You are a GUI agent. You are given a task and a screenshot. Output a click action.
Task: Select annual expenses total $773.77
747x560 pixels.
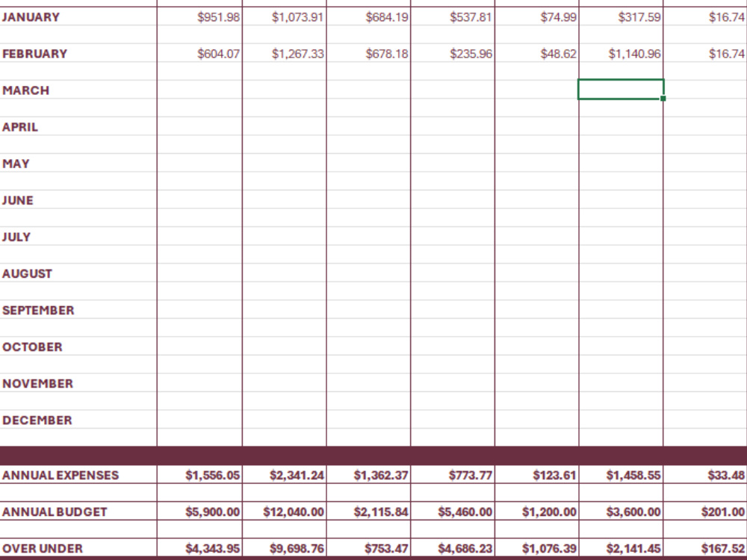click(453, 475)
